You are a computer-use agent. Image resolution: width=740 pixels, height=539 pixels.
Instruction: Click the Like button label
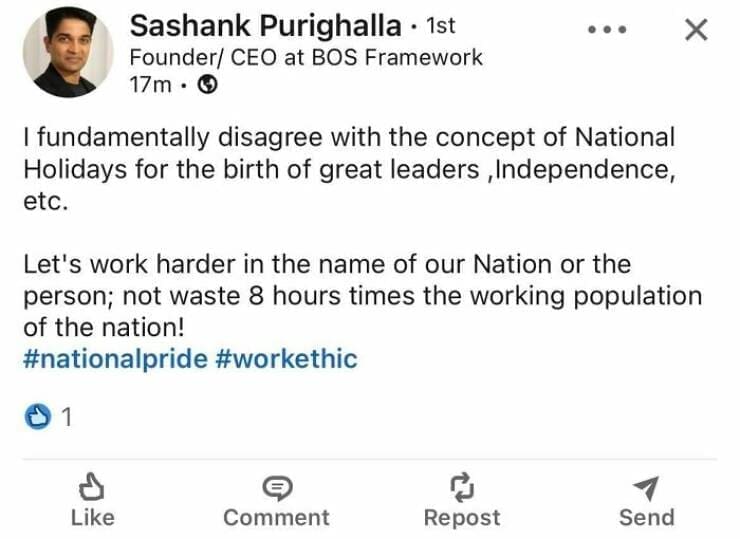click(93, 517)
